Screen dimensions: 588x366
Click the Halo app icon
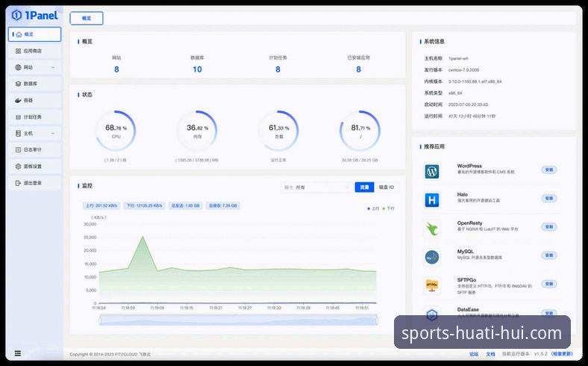coord(431,200)
